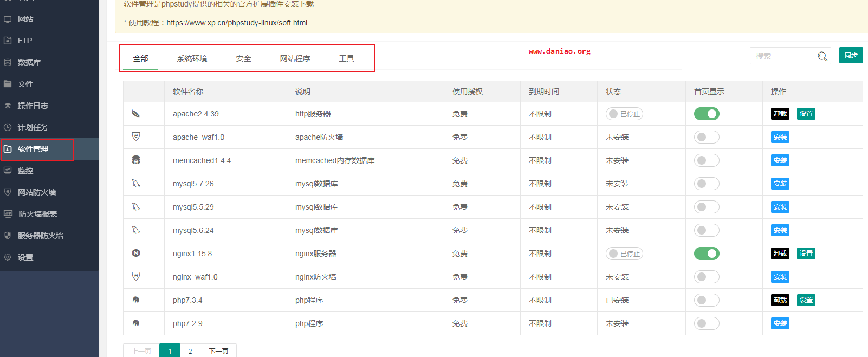The width and height of the screenshot is (868, 357).
Task: Open the phpstudy-linux tutorial link
Action: point(237,23)
